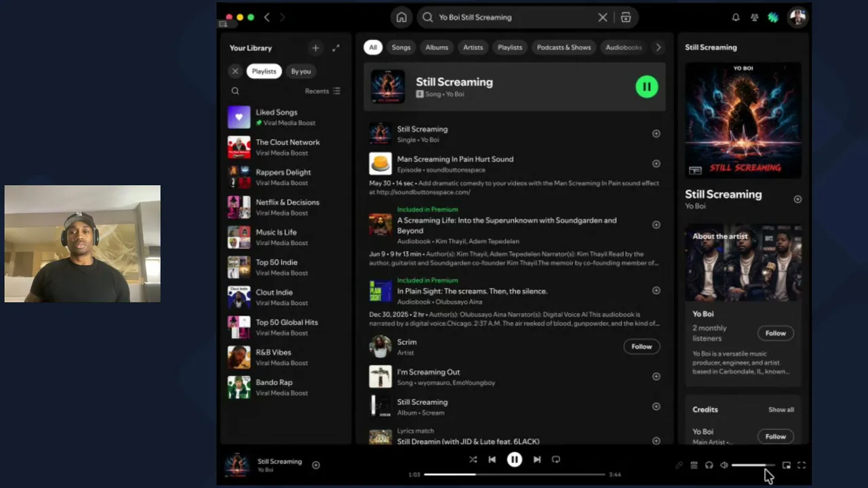Switch to the Playlists results tab
This screenshot has width=868, height=488.
pos(510,47)
